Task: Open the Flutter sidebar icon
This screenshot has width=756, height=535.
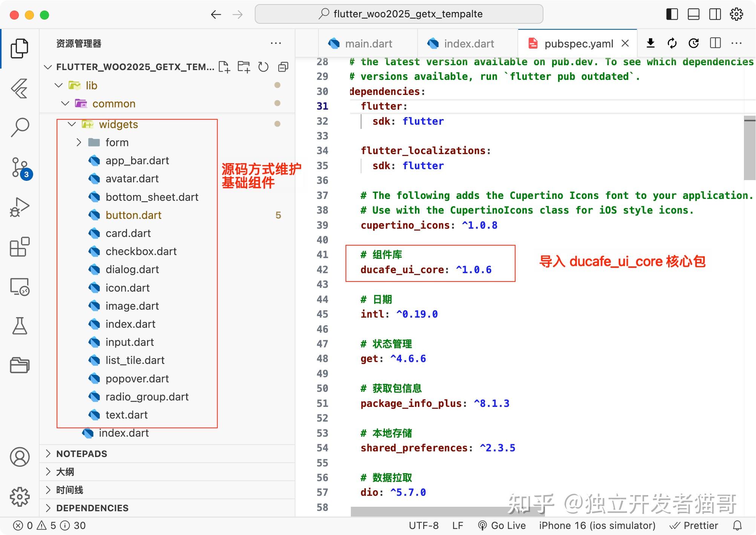Action: (20, 88)
